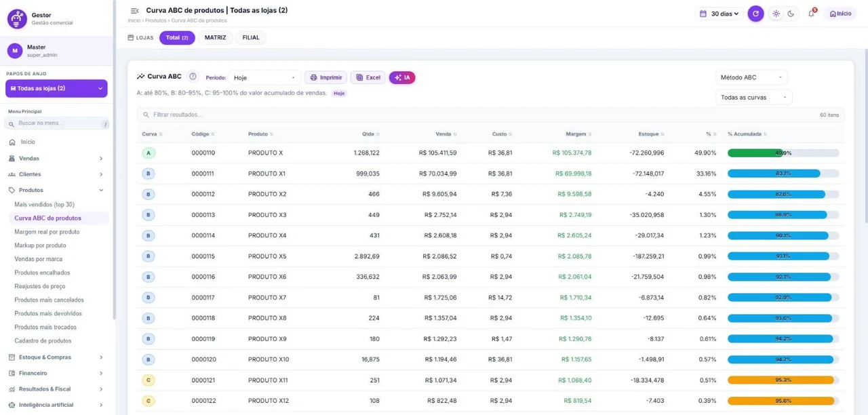868x415 pixels.
Task: Collapse the sidebar with the menu toggle icon
Action: (134, 11)
